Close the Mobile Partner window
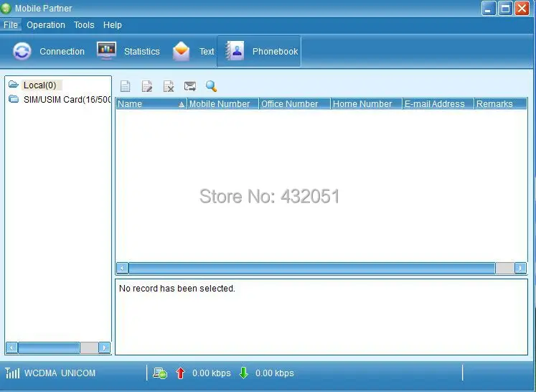536x392 pixels. point(522,8)
